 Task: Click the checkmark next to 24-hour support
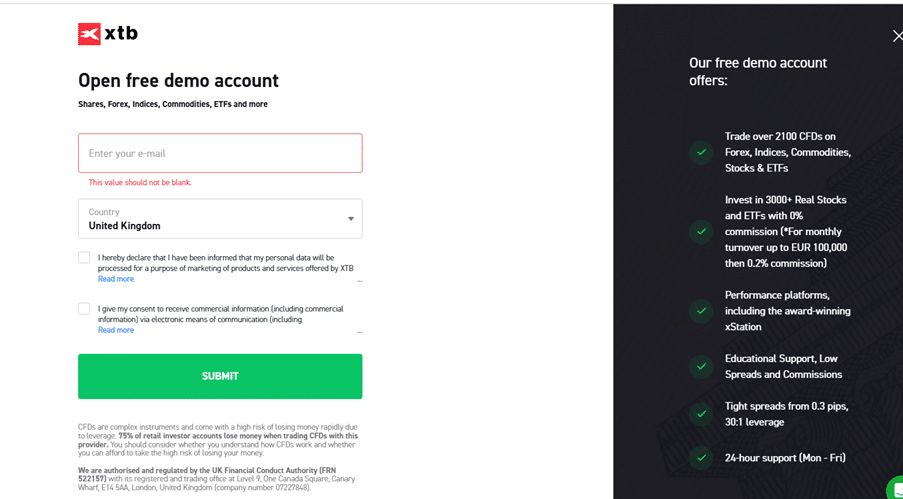pyautogui.click(x=701, y=458)
